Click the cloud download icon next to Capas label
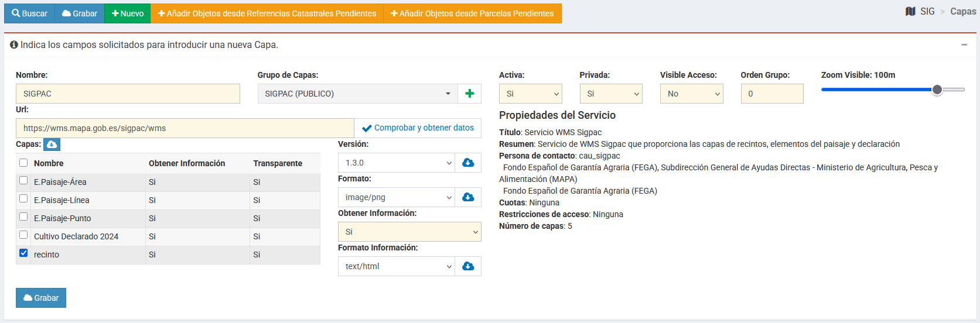This screenshot has height=323, width=980. click(x=52, y=145)
